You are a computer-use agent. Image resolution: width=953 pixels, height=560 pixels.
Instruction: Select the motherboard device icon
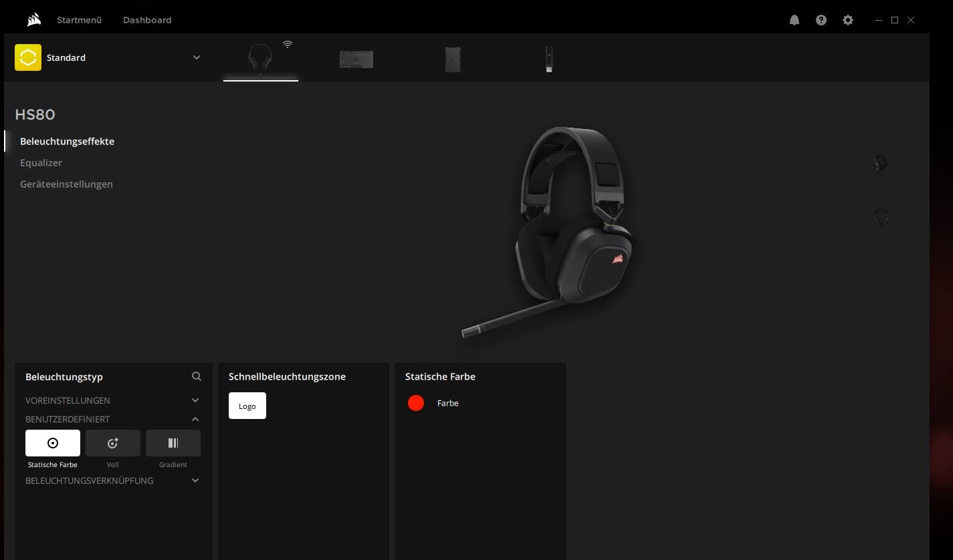(x=356, y=59)
